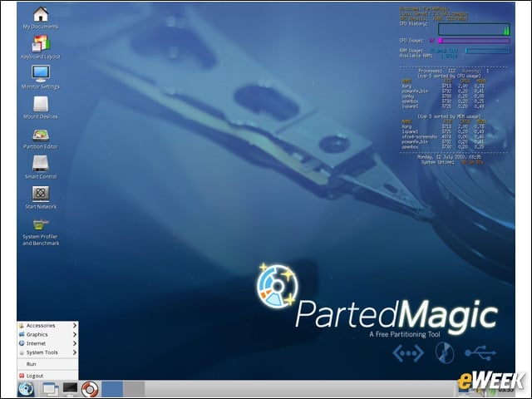
Task: Open System Profiler and Benchmark
Action: [x=41, y=232]
